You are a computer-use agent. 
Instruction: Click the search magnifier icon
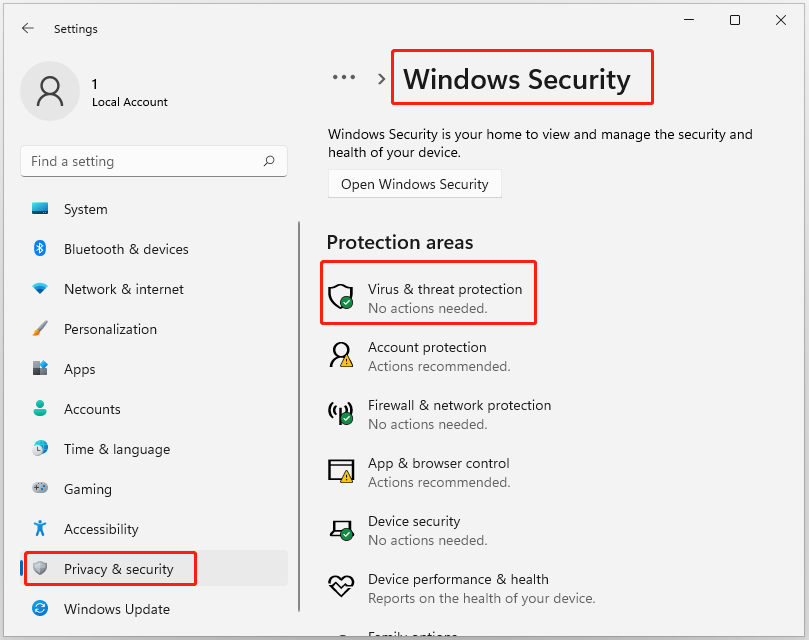269,161
